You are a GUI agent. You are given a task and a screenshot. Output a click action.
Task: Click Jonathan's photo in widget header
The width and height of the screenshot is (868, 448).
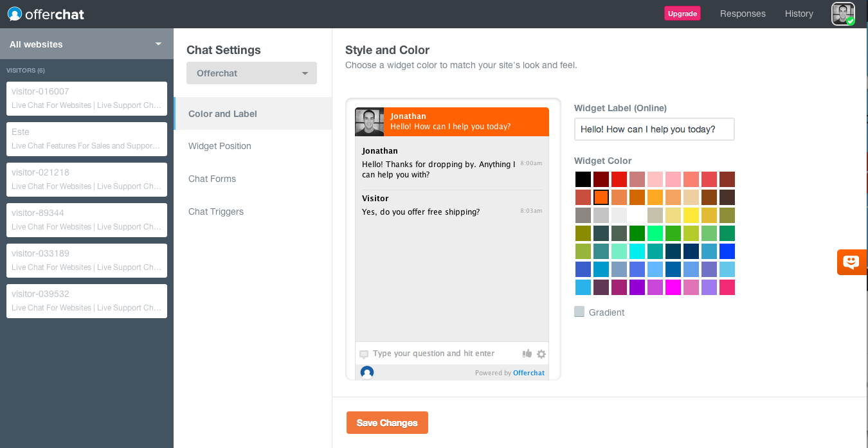point(370,121)
